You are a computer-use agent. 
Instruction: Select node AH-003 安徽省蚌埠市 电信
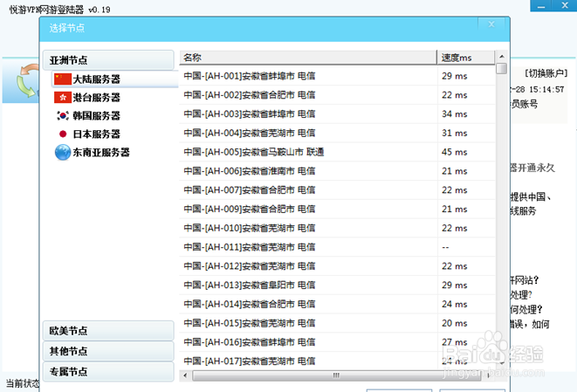point(337,114)
